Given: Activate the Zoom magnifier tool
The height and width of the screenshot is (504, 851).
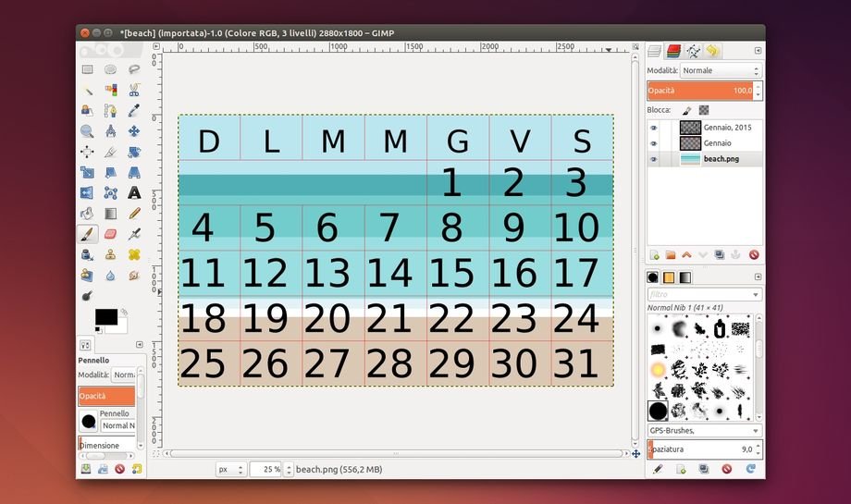Looking at the screenshot, I should click(x=87, y=131).
